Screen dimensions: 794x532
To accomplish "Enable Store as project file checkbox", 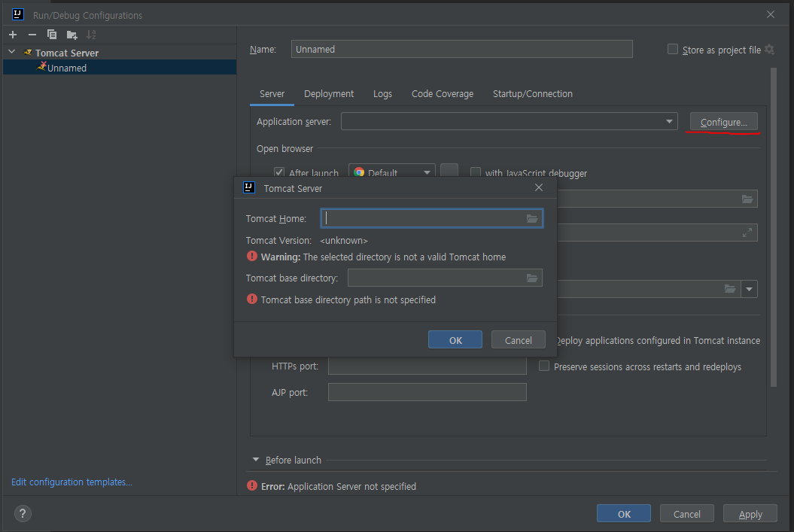I will (673, 49).
